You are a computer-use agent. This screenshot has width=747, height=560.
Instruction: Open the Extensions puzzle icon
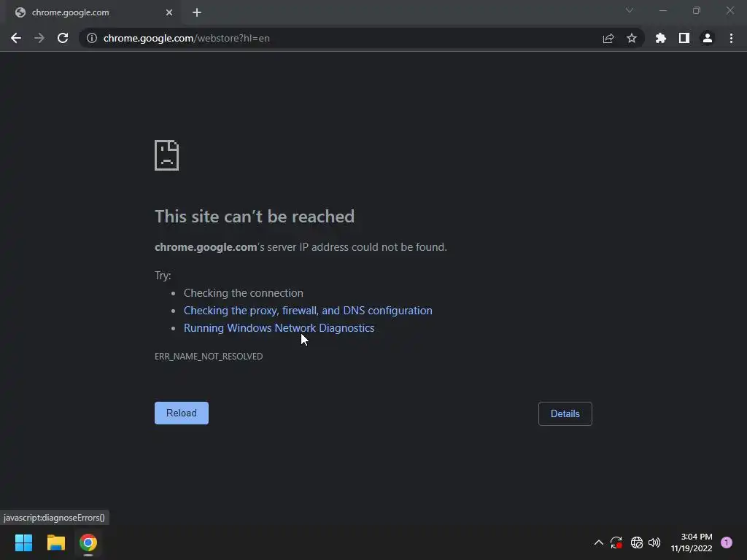661,38
